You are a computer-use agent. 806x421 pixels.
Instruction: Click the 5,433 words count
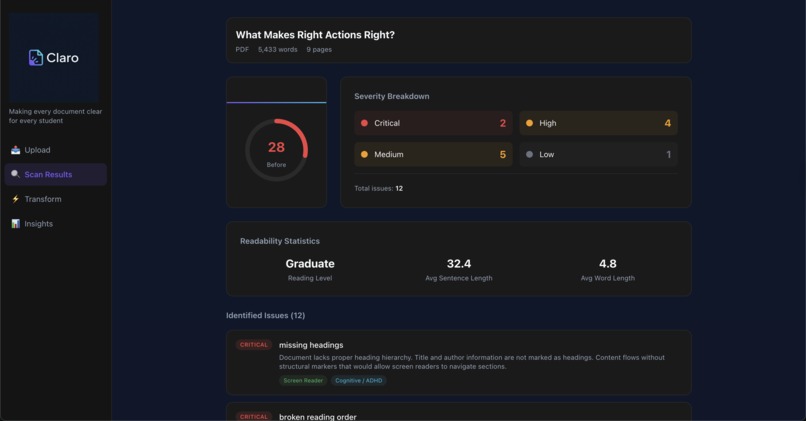(x=278, y=49)
